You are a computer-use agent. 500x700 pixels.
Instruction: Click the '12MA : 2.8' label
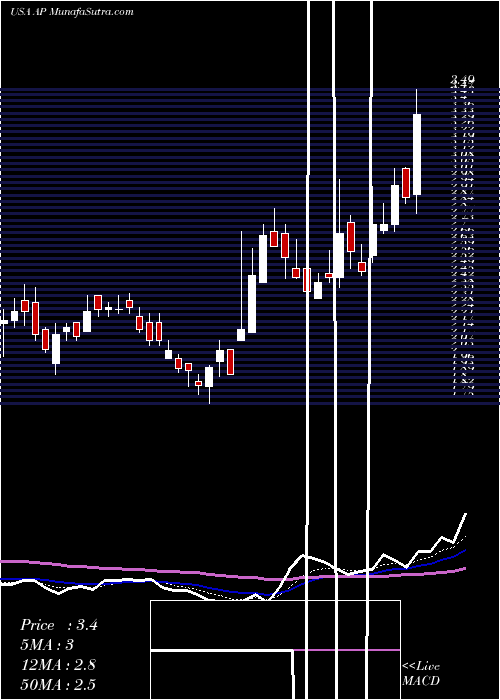click(58, 665)
